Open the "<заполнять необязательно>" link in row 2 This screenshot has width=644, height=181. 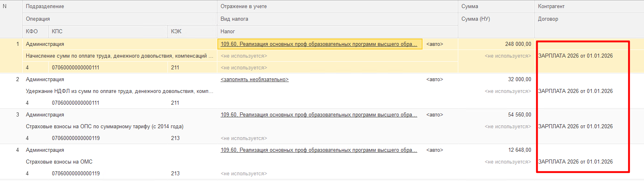[254, 80]
